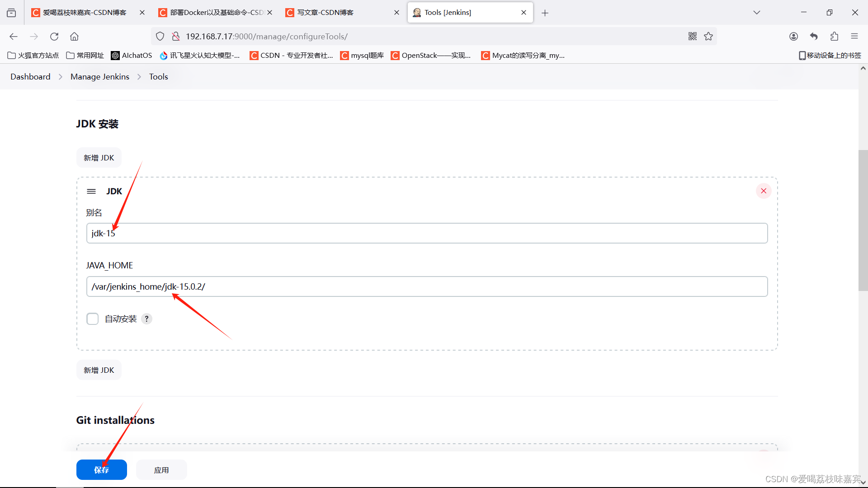Image resolution: width=868 pixels, height=488 pixels.
Task: Show help for 自动安装 question mark
Action: point(146,319)
